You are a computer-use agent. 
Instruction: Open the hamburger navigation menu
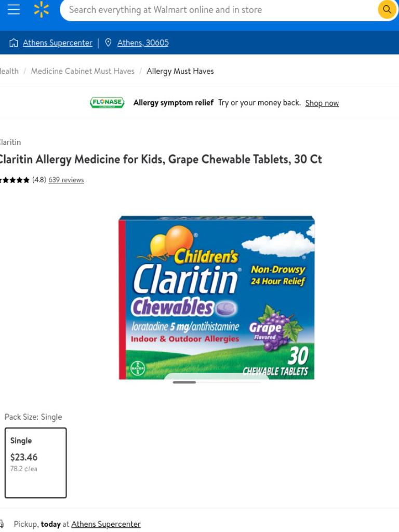coord(14,9)
